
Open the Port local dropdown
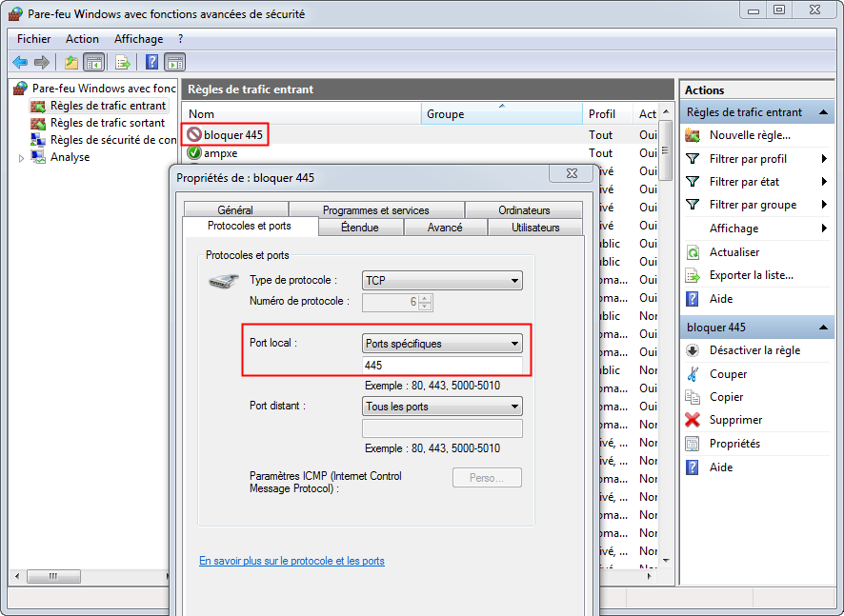click(443, 344)
